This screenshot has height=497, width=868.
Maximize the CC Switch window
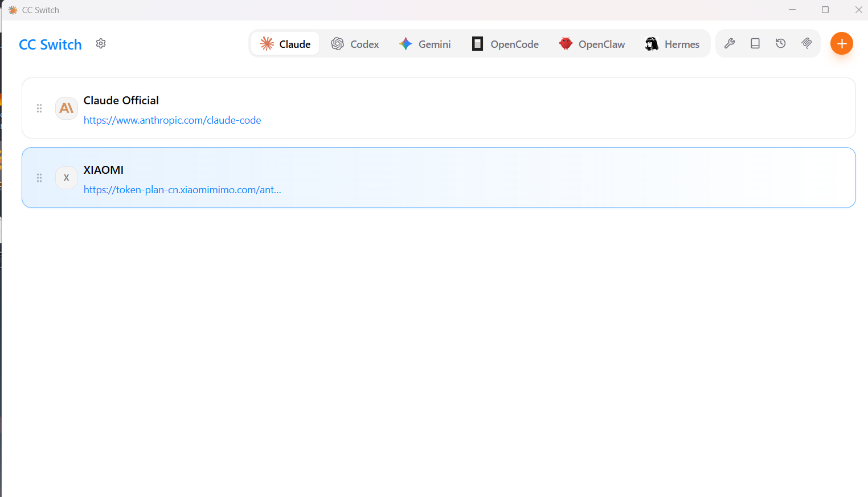tap(825, 10)
